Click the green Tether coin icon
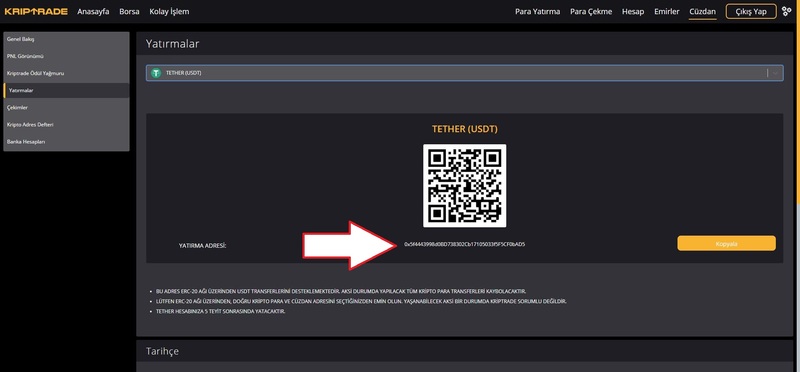The image size is (800, 372). pos(156,73)
